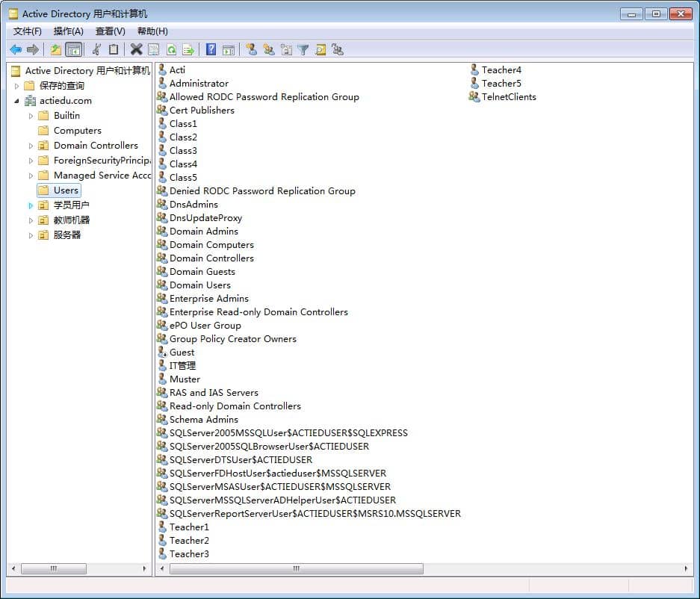Select the Domain Users group

pyautogui.click(x=200, y=285)
